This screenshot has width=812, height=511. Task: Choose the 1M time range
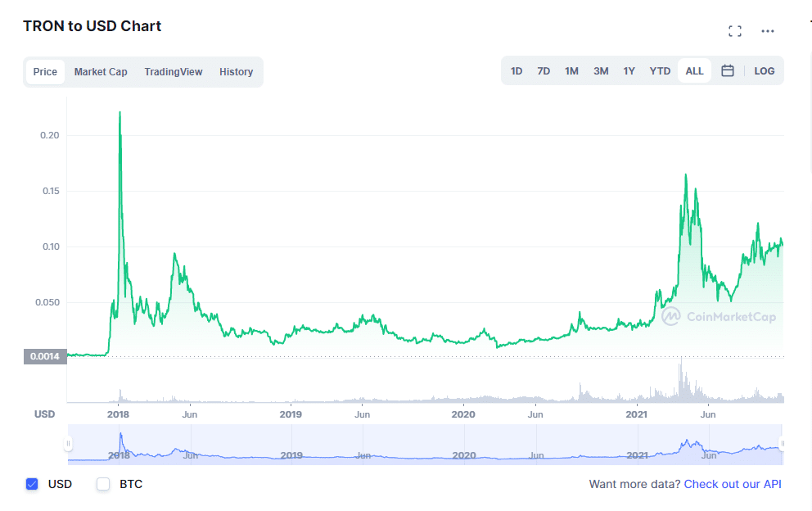coord(571,71)
